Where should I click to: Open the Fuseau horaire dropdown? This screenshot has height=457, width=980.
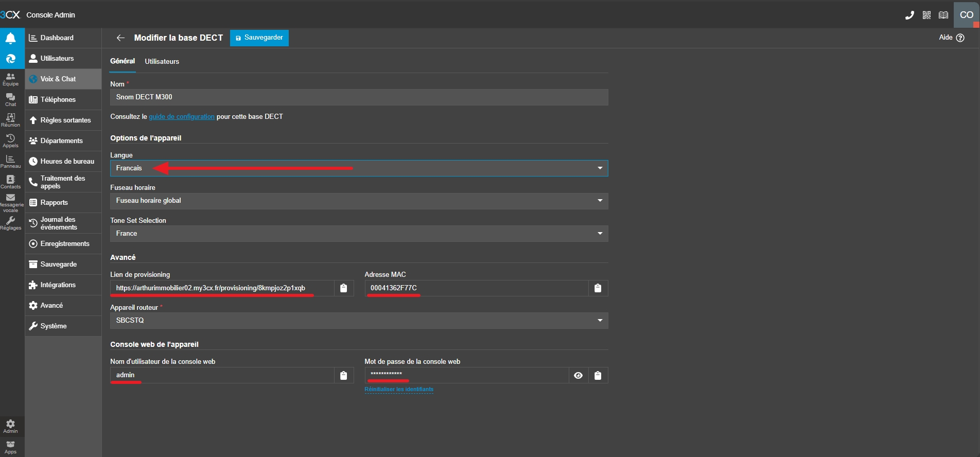(359, 201)
